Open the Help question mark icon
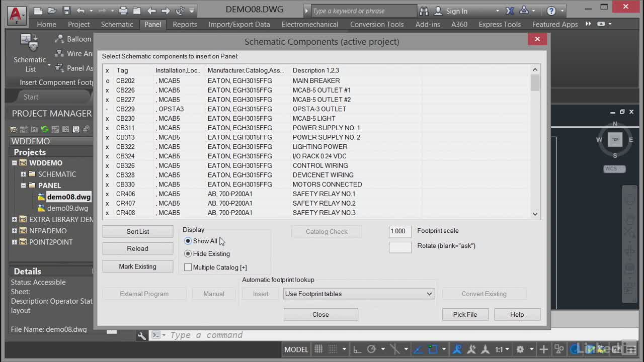The width and height of the screenshot is (644, 362). (551, 11)
